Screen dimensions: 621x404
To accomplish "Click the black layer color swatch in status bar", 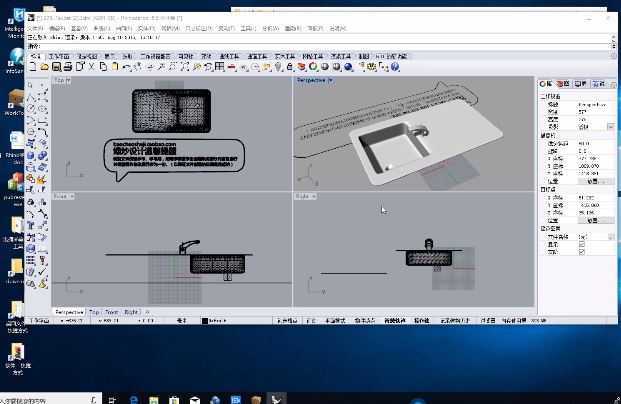I will (205, 320).
